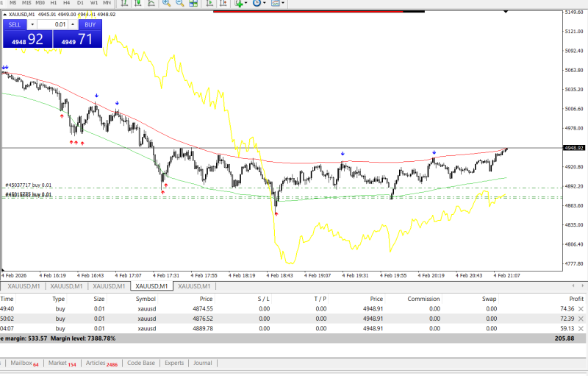
Task: Click the current price label 4948.92
Action: coord(574,148)
